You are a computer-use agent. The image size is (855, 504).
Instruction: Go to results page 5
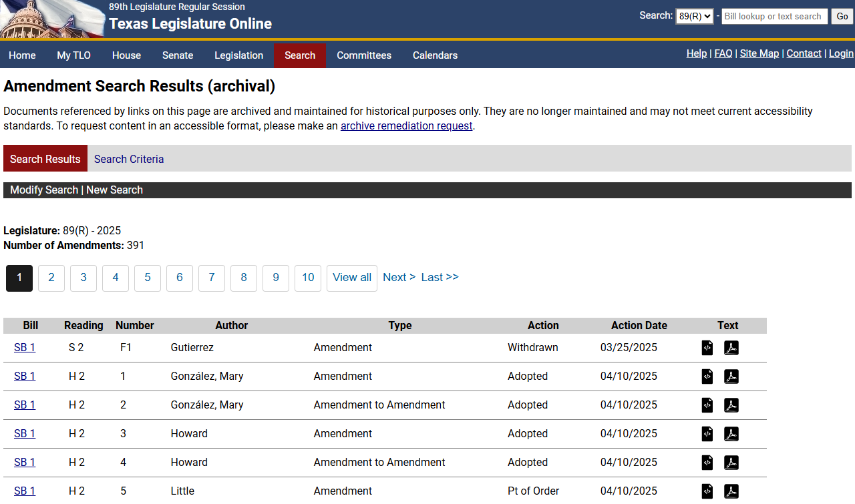pyautogui.click(x=147, y=278)
